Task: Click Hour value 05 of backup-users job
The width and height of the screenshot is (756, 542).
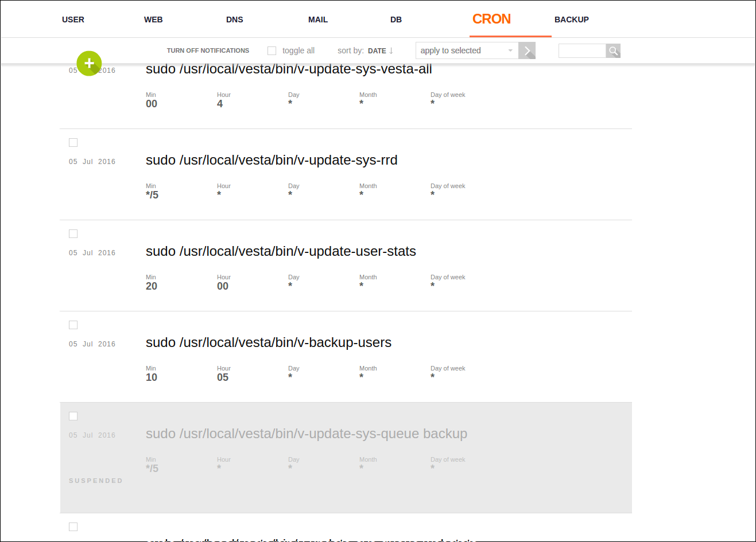Action: pos(223,377)
